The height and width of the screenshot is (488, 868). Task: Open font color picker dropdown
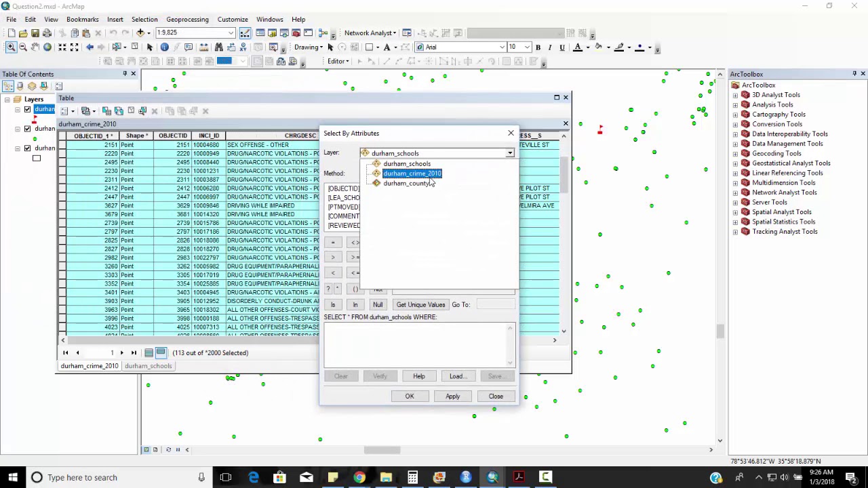587,47
